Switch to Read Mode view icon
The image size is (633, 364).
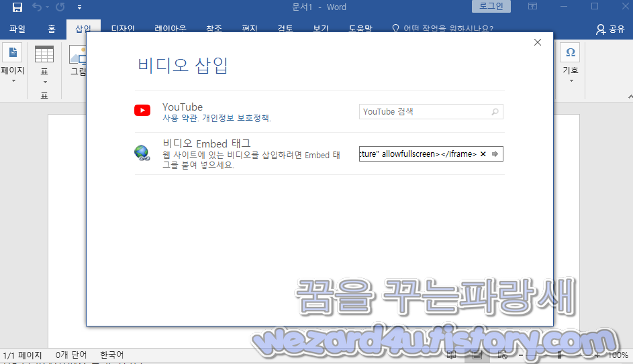pos(451,355)
